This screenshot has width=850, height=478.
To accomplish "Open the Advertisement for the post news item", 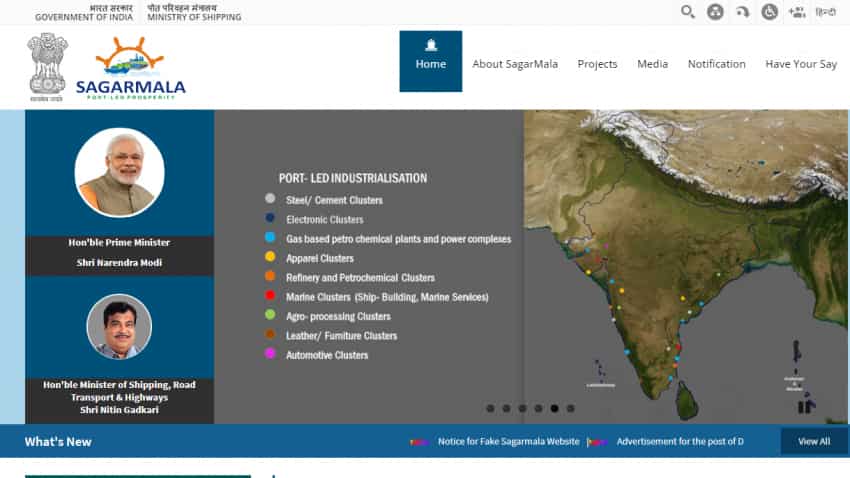I will (x=680, y=442).
